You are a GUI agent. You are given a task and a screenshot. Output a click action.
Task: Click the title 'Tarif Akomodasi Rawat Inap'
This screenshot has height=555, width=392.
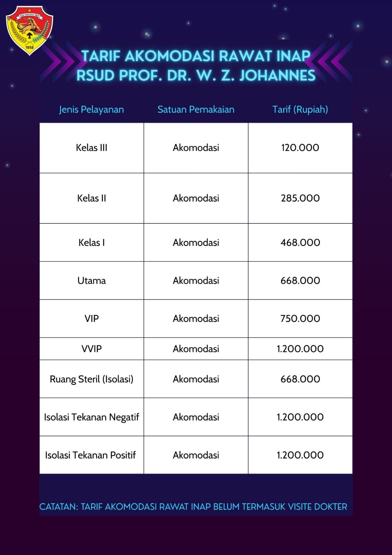[196, 56]
